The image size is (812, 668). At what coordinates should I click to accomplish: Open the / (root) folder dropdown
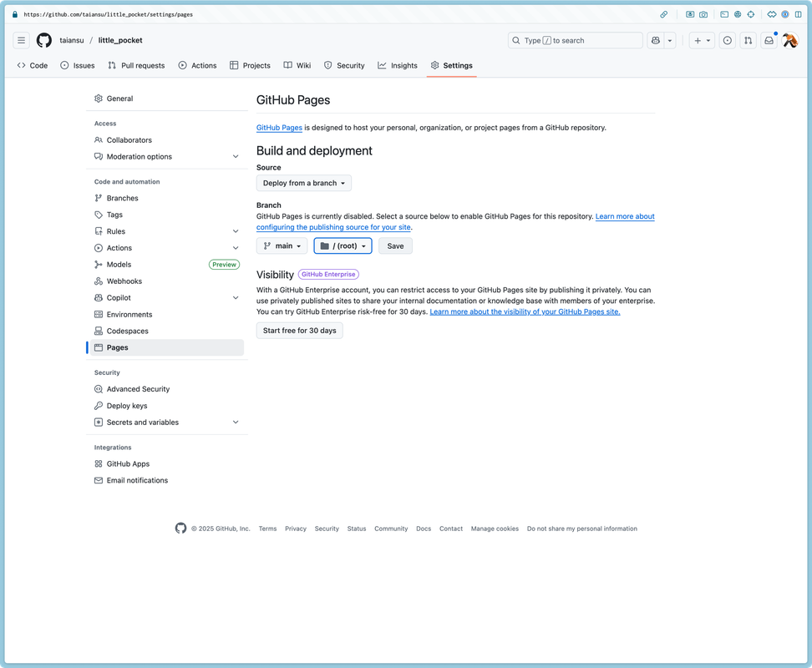[343, 245]
